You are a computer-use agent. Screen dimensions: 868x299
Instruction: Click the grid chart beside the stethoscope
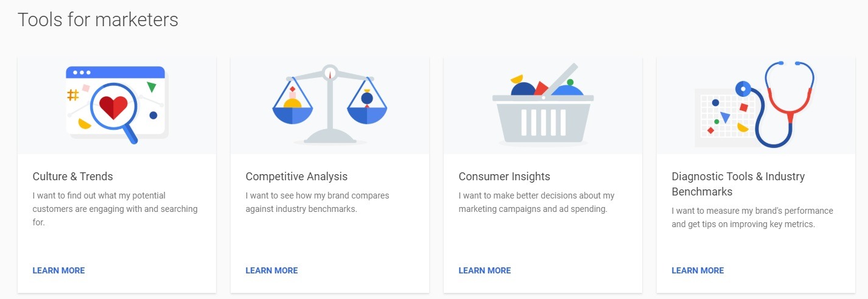click(725, 118)
